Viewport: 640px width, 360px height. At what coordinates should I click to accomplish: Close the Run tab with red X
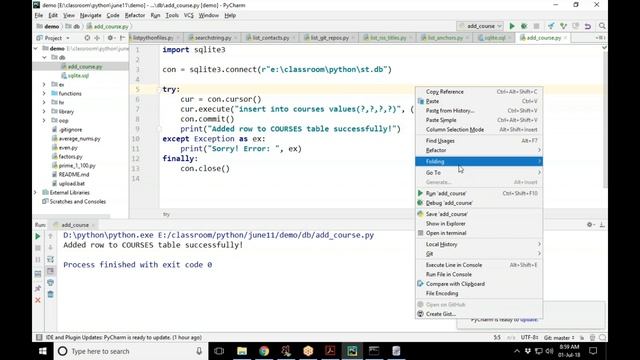38,300
